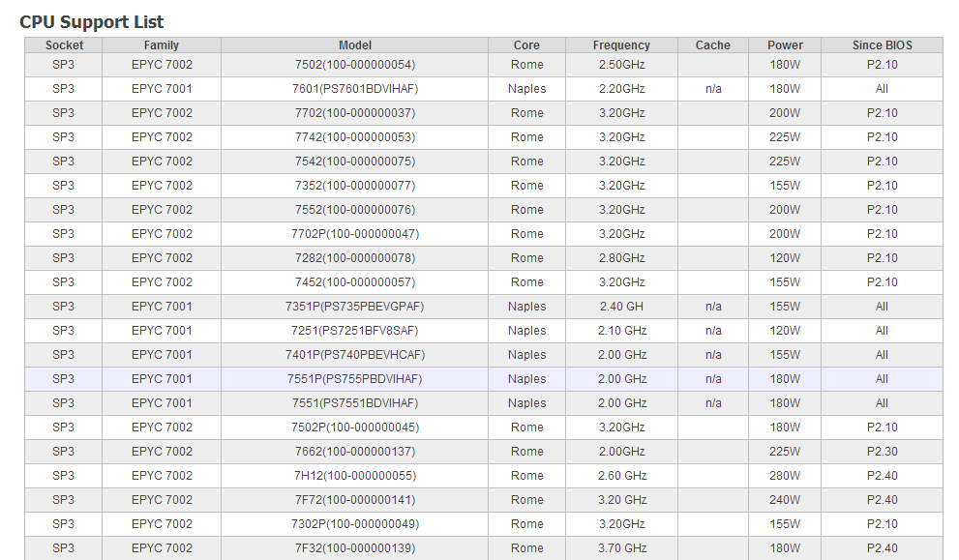Click the 2.40 GH frequency value
This screenshot has width=959, height=560.
(621, 307)
